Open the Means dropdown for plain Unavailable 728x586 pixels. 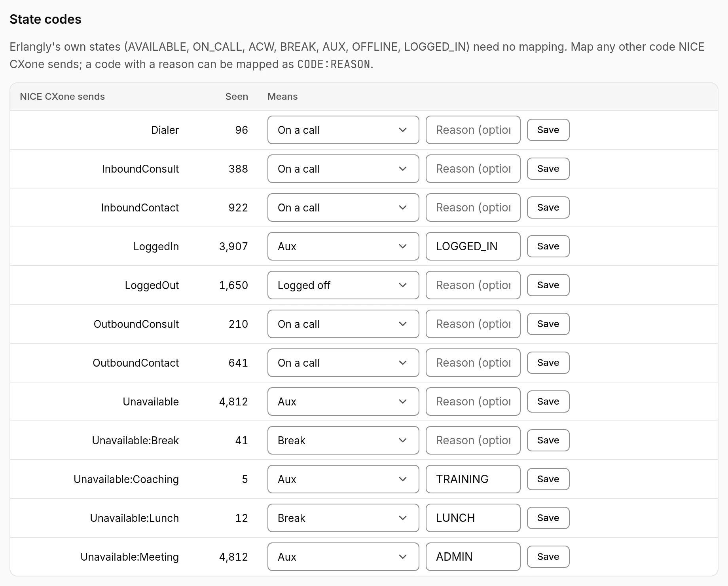click(x=343, y=401)
